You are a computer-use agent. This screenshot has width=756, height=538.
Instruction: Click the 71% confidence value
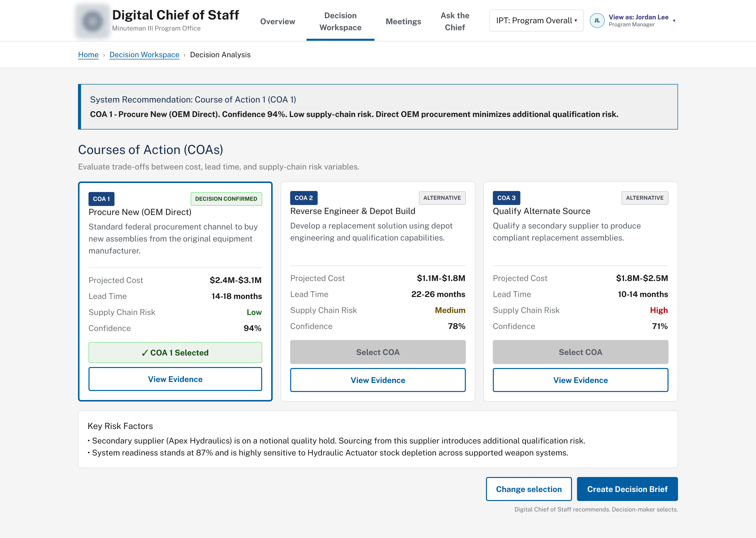click(659, 326)
